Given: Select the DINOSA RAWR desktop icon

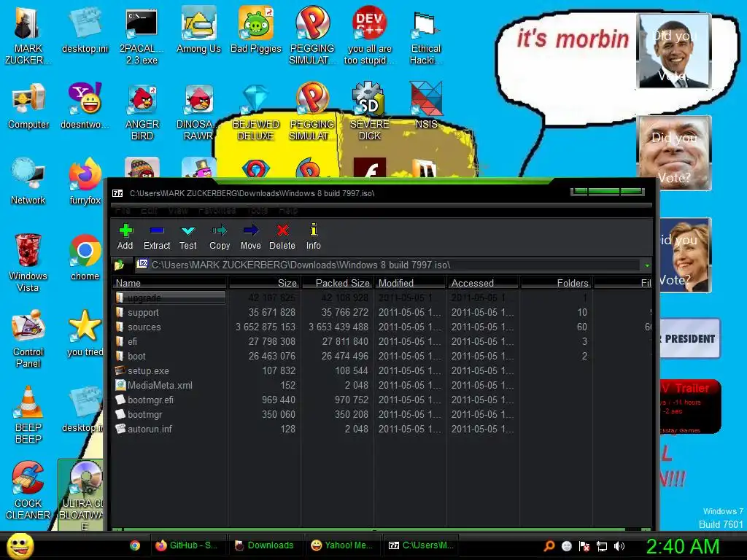Looking at the screenshot, I should click(x=198, y=112).
